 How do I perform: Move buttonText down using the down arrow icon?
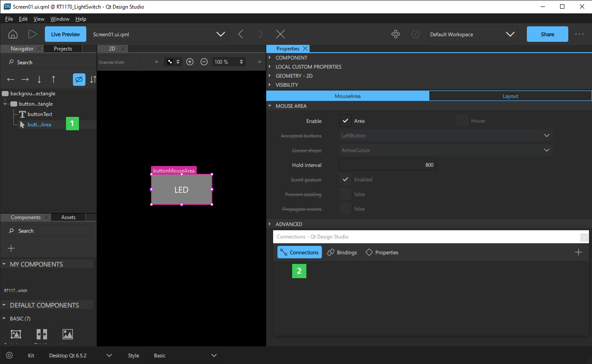pos(39,79)
